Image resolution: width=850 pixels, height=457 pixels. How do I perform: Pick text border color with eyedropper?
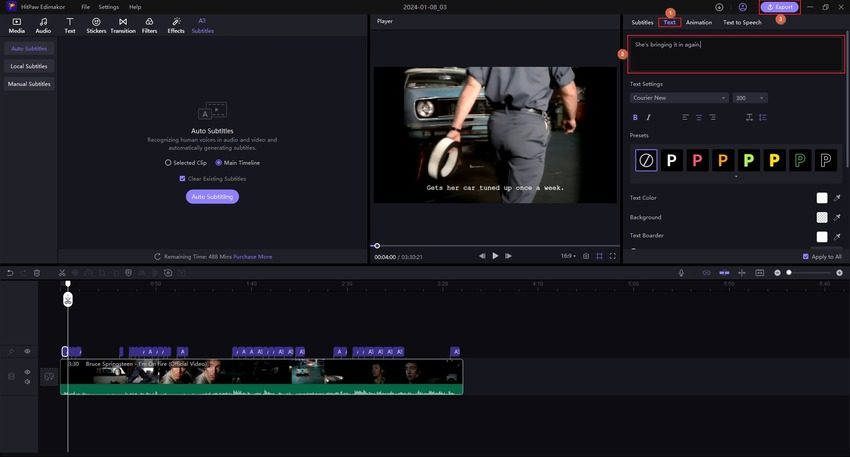[837, 236]
